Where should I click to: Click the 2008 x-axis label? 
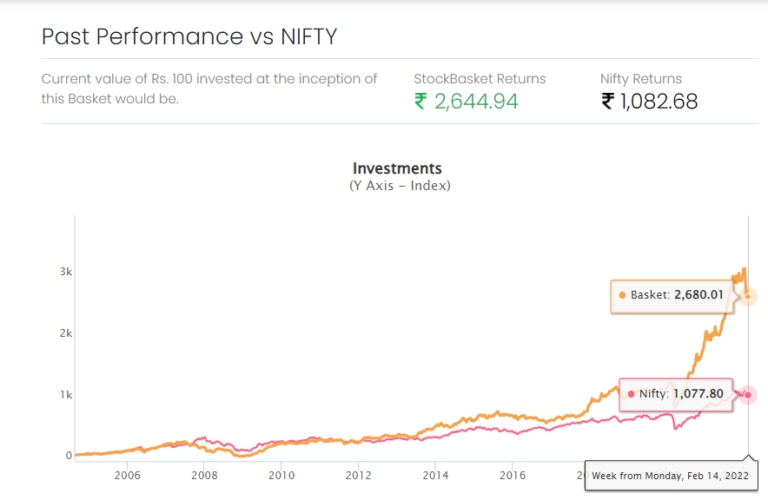pyautogui.click(x=204, y=475)
